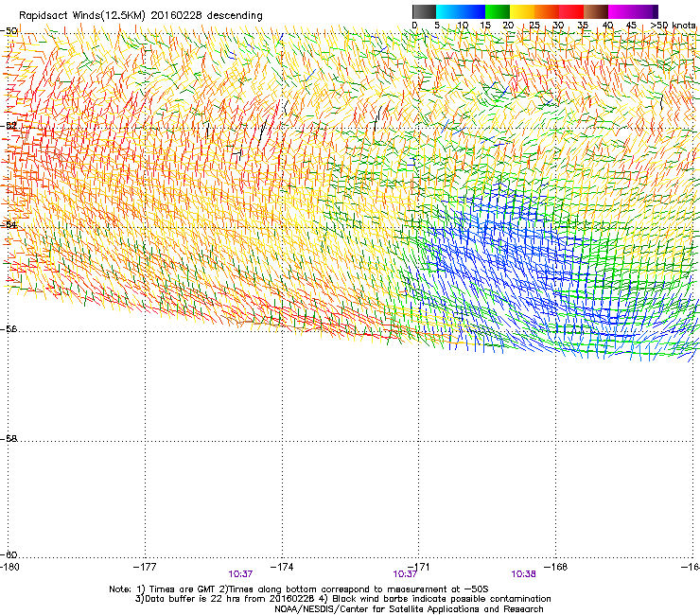Click the NOAA/NESDIS credit line
700x615 pixels.
pyautogui.click(x=409, y=609)
